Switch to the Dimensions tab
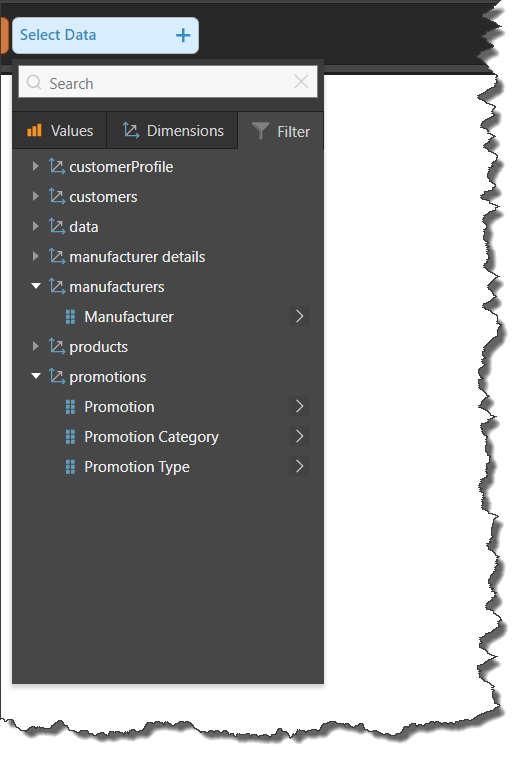This screenshot has height=762, width=524. coord(172,131)
